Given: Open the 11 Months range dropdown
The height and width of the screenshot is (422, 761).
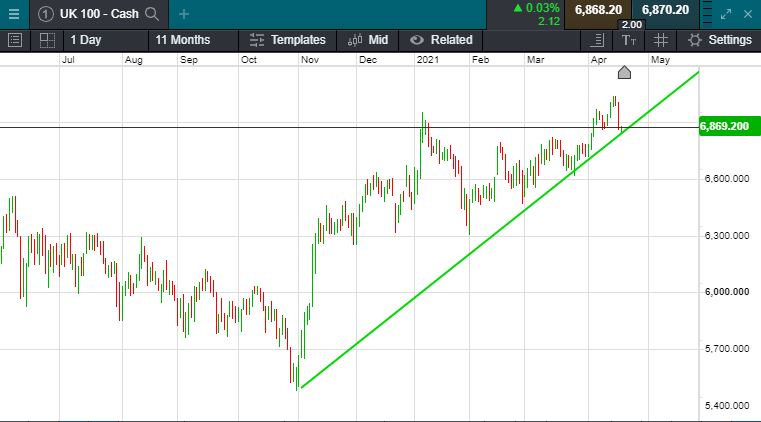Looking at the screenshot, I should (183, 40).
